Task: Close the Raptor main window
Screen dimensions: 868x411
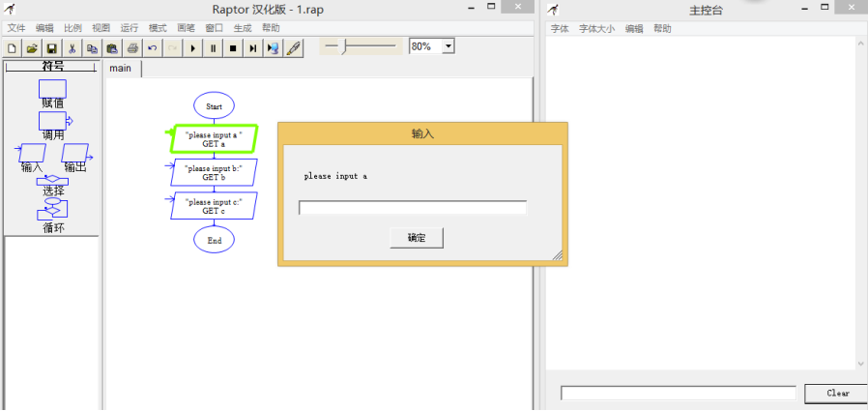Action: [517, 7]
